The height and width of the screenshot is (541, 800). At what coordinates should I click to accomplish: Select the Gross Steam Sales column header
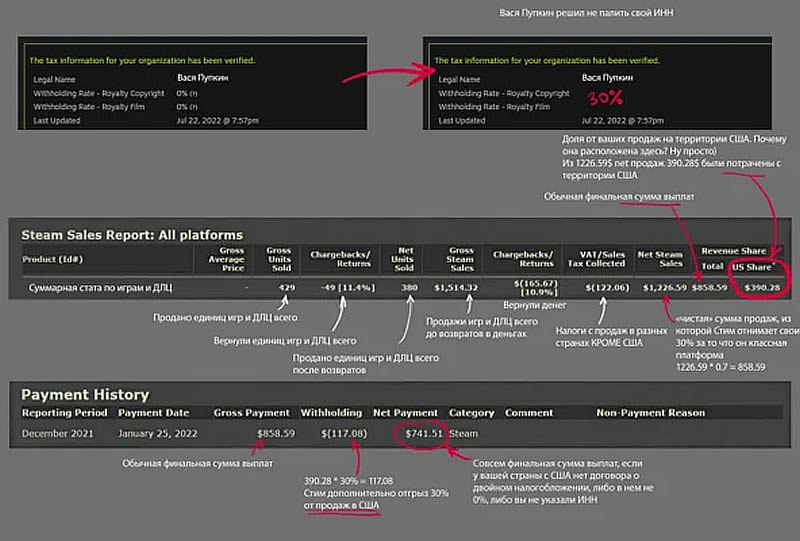[x=461, y=259]
